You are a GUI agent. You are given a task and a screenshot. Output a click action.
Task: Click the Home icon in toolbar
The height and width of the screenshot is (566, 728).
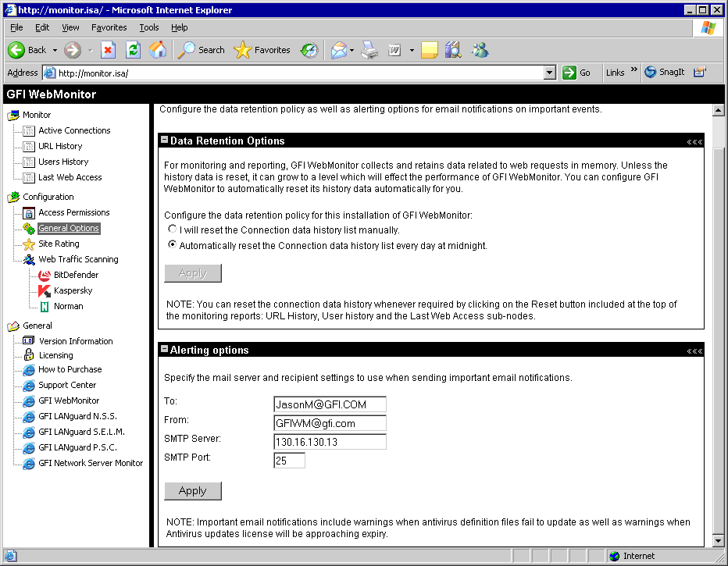tap(158, 50)
